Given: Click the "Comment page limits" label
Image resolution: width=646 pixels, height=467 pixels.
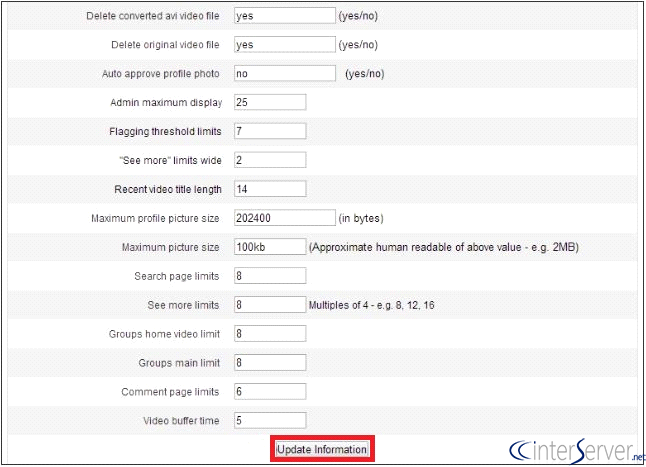Looking at the screenshot, I should pyautogui.click(x=170, y=392).
